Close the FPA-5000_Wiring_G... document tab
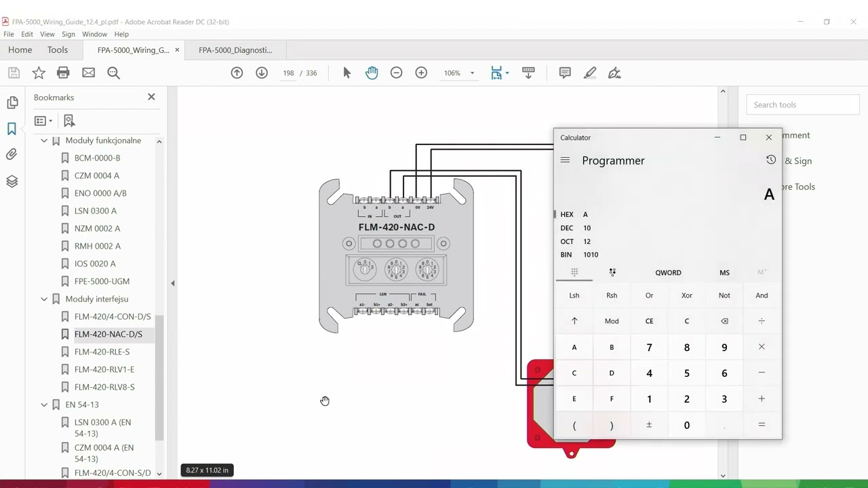This screenshot has width=868, height=488. [x=177, y=49]
